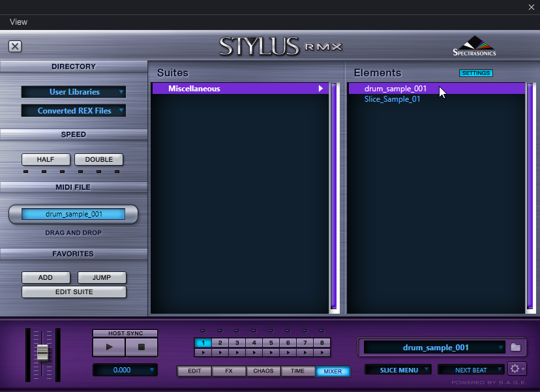Click the EDIT SUITE button
The image size is (540, 392).
click(x=74, y=292)
